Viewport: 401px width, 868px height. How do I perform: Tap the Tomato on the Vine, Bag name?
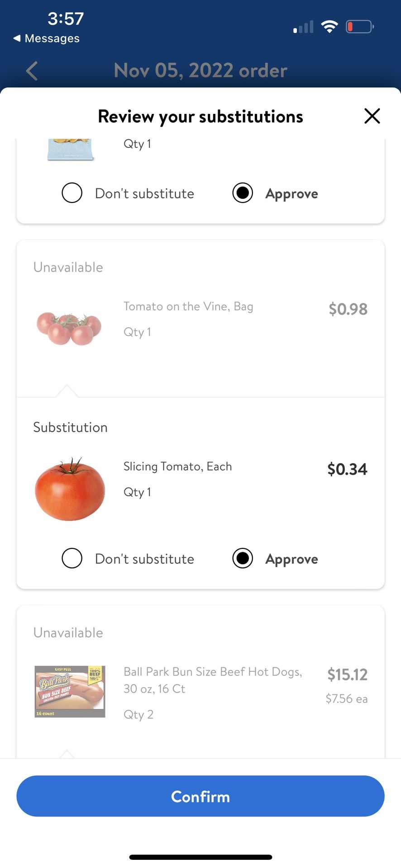coord(188,307)
